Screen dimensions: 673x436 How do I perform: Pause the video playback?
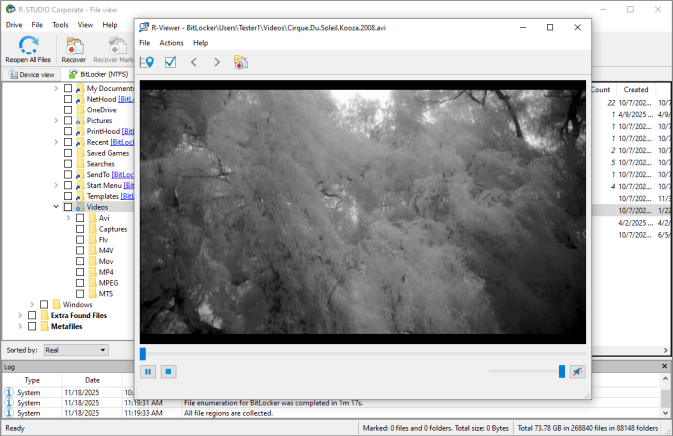pyautogui.click(x=148, y=372)
